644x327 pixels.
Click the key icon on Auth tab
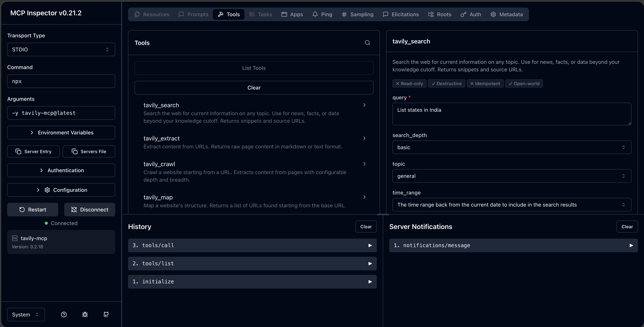pos(463,15)
